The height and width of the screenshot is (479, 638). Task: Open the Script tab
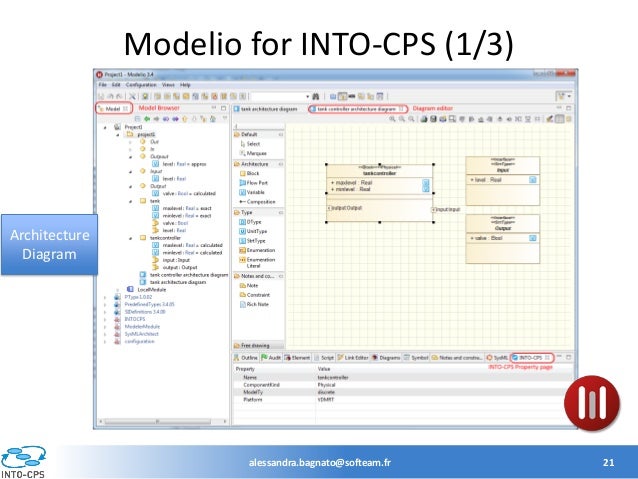(x=324, y=358)
